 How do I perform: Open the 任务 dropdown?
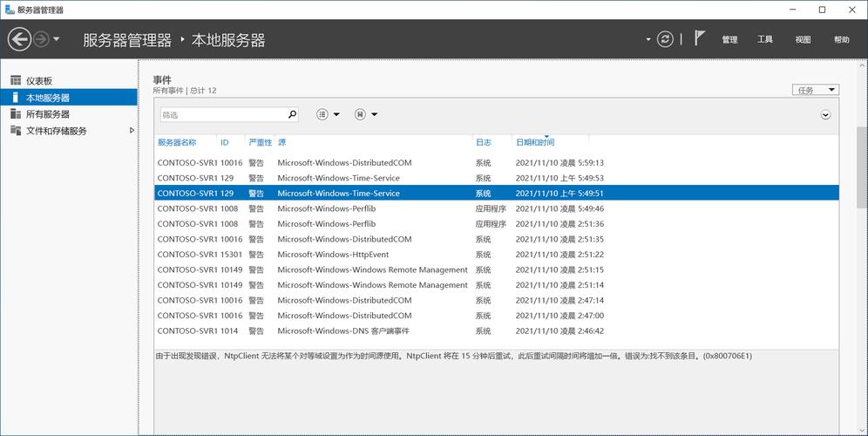[x=815, y=90]
